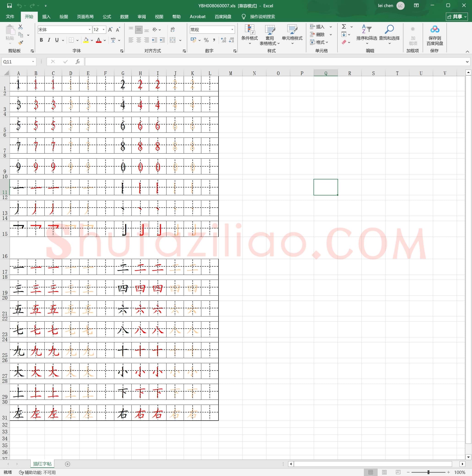The image size is (472, 476).
Task: Click the AutoSum sigma icon
Action: coord(344,26)
